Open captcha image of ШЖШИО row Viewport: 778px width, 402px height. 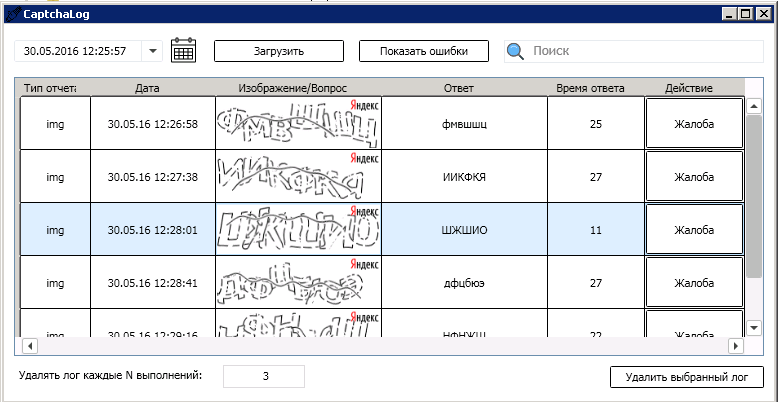299,230
